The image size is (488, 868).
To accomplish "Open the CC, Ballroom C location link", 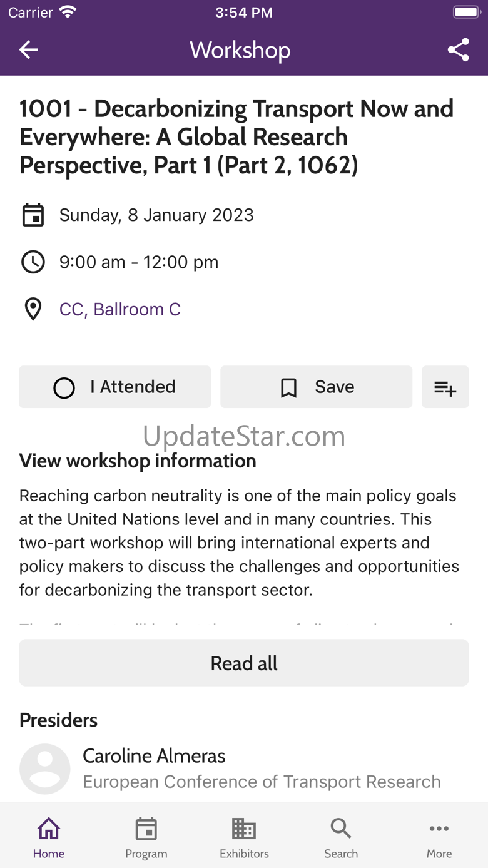I will pyautogui.click(x=120, y=309).
